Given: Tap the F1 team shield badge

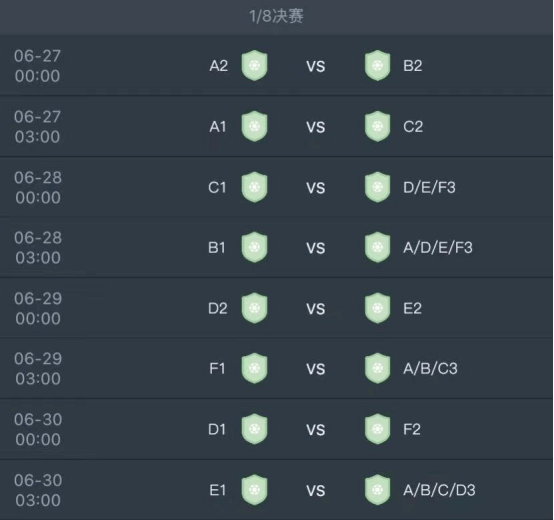Looking at the screenshot, I should 254,368.
